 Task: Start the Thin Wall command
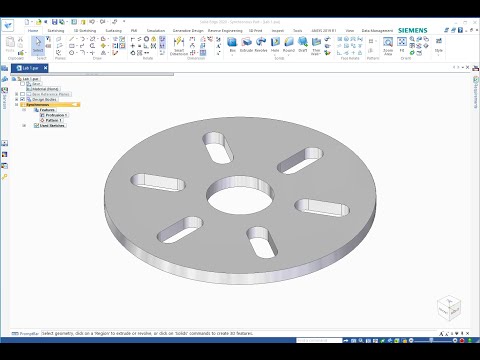point(316,46)
